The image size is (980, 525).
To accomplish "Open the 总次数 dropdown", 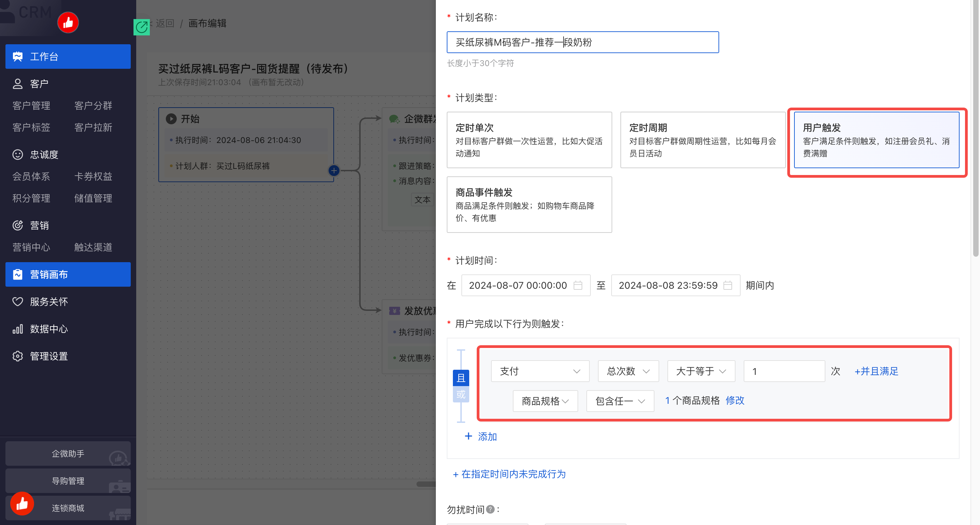I will tap(628, 371).
